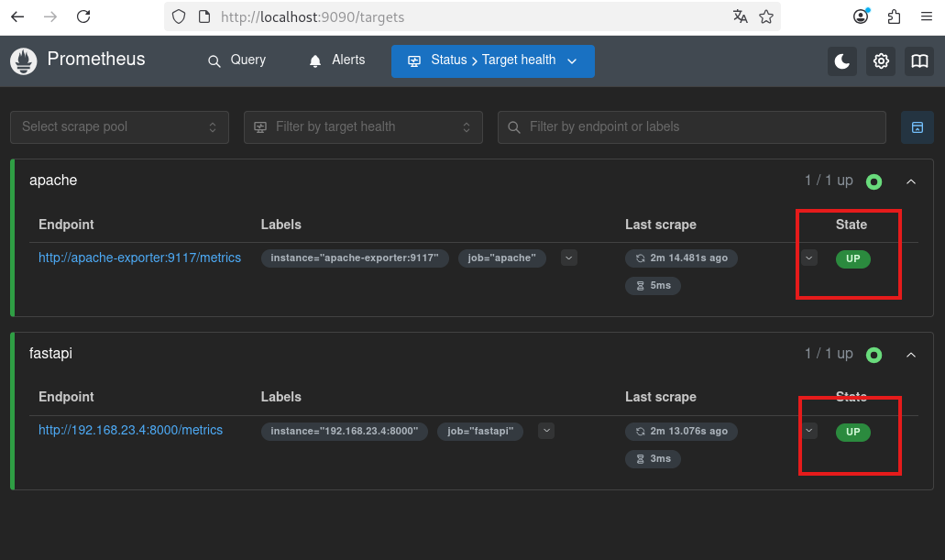Open browser extensions puzzle icon
The height and width of the screenshot is (560, 945).
coord(895,16)
